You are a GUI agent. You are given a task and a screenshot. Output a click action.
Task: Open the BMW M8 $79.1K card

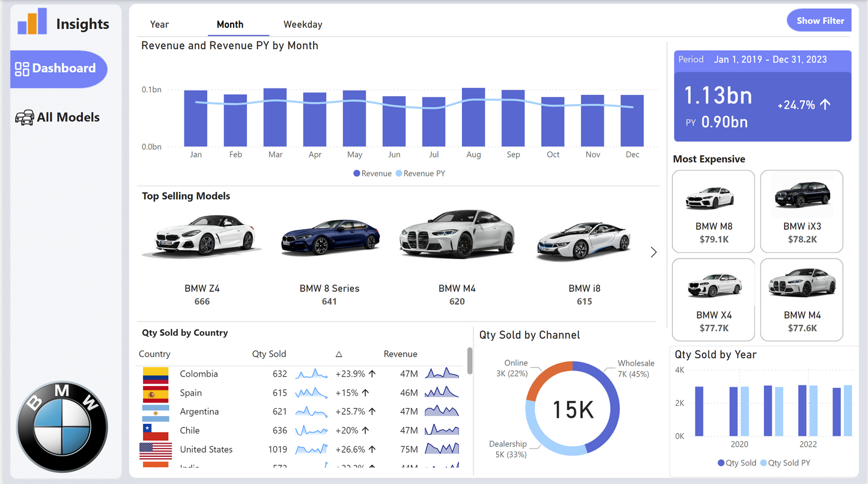[714, 211]
